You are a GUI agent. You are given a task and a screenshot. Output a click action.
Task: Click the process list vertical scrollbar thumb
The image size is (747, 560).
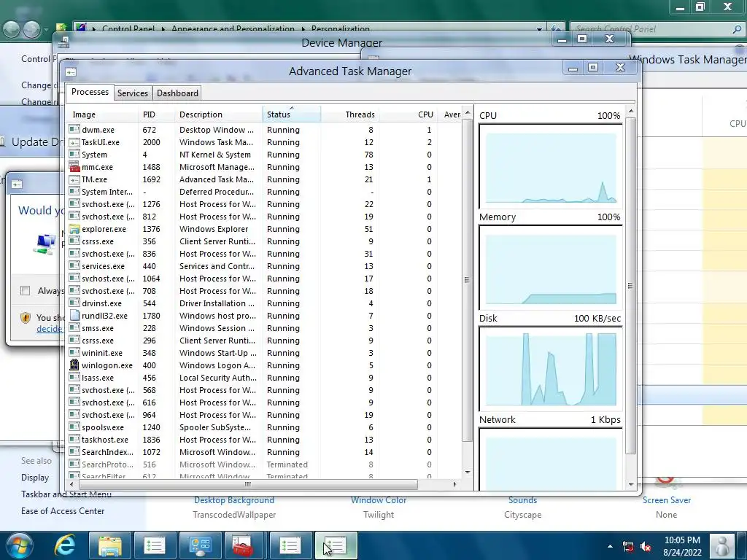point(467,279)
